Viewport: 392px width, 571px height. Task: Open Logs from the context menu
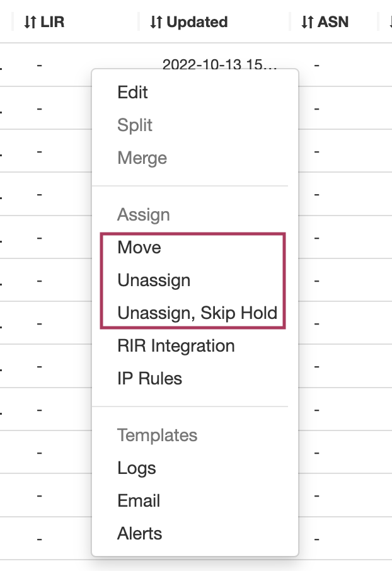pyautogui.click(x=137, y=468)
